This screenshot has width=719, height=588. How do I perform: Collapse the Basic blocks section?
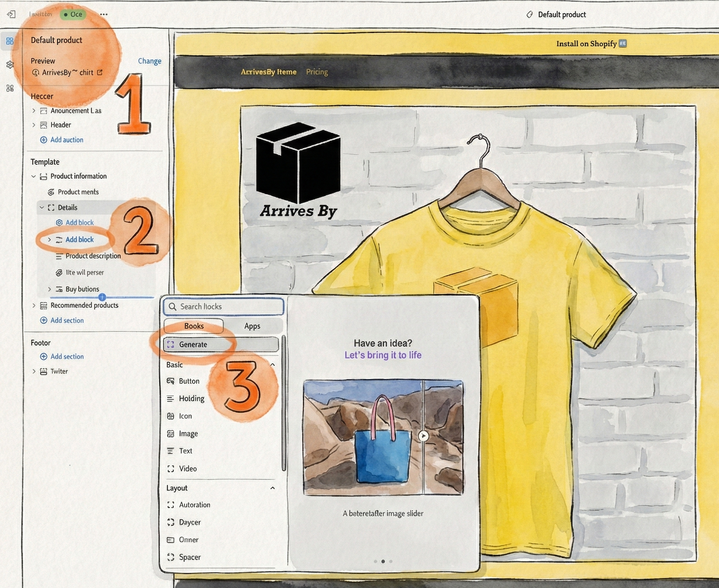click(273, 365)
